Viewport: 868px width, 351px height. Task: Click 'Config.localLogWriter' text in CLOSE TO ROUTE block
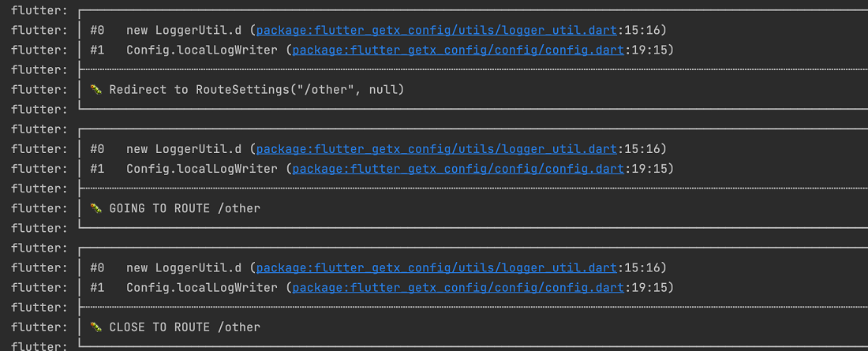tap(201, 288)
